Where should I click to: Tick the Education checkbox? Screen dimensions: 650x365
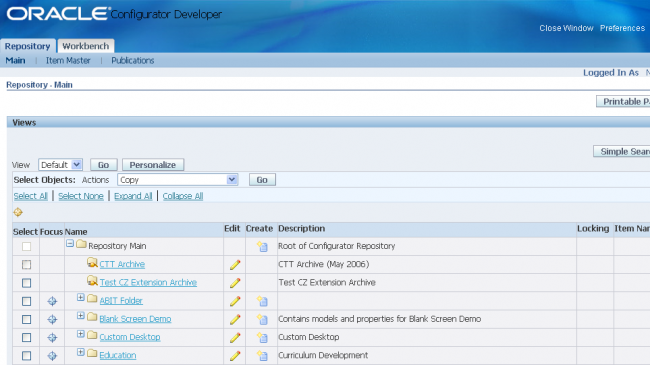point(27,356)
